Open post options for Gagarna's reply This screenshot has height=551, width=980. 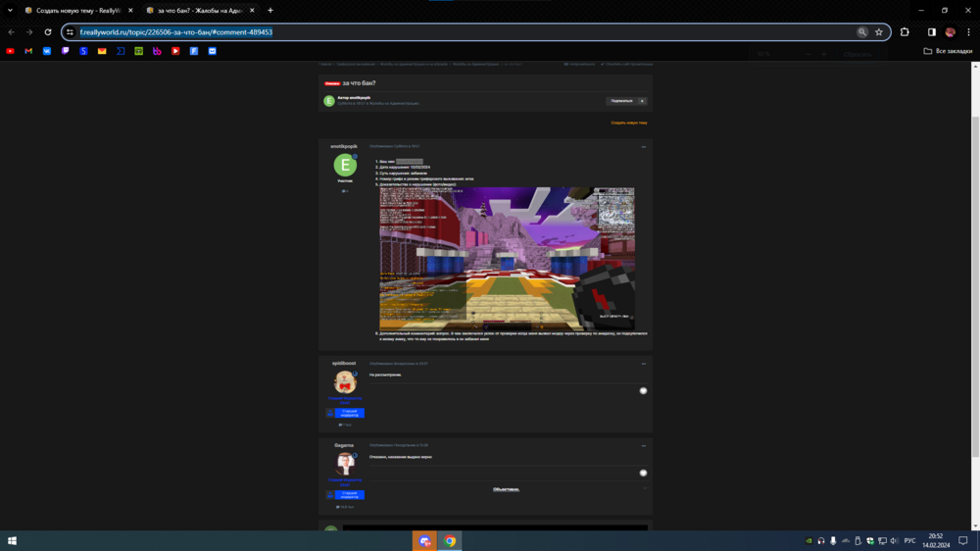643,446
